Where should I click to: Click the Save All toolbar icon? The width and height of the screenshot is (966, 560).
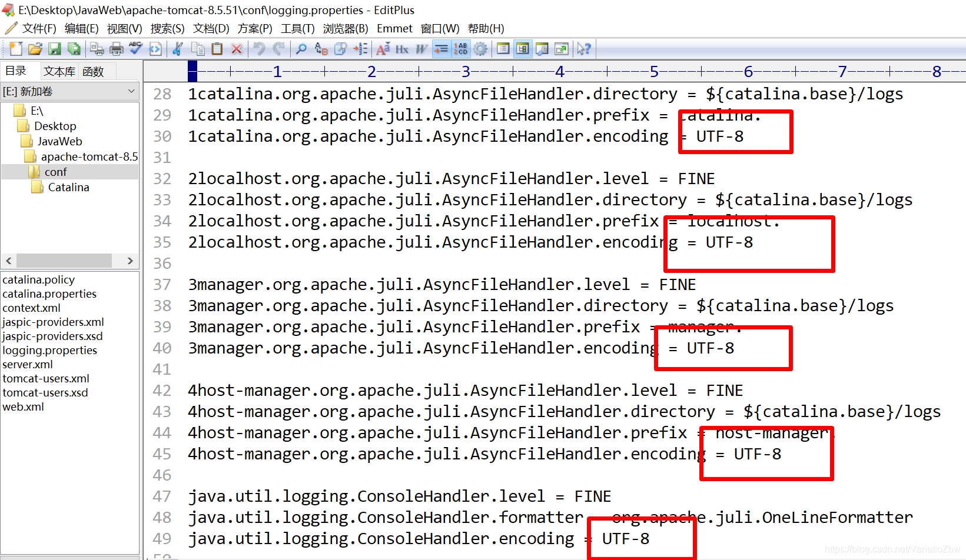tap(74, 49)
